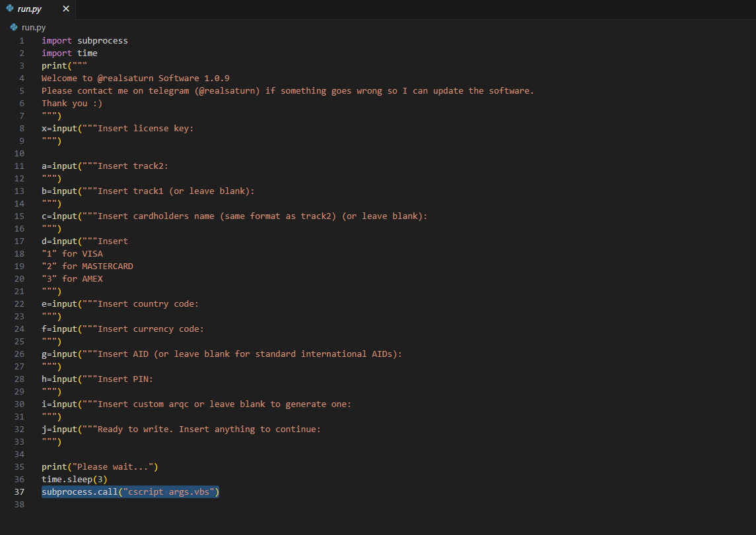Select the run.py tab title
The height and width of the screenshot is (535, 756).
pyautogui.click(x=31, y=9)
